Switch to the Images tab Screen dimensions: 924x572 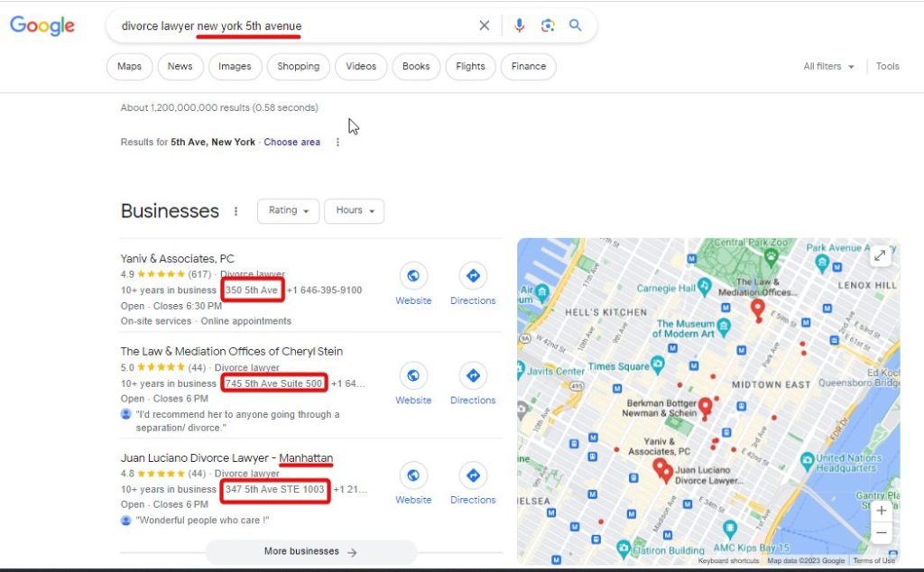[235, 67]
